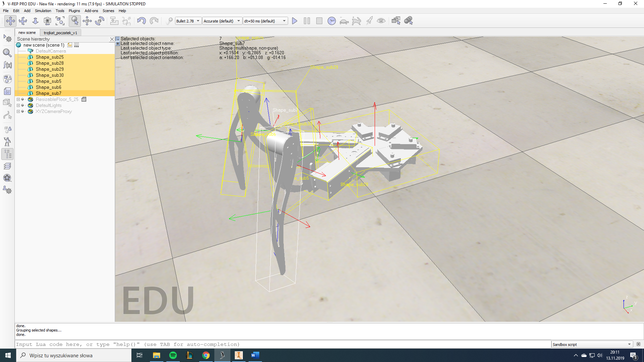Toggle threaded rendering rocket icon
The image size is (644, 362).
[x=369, y=21]
